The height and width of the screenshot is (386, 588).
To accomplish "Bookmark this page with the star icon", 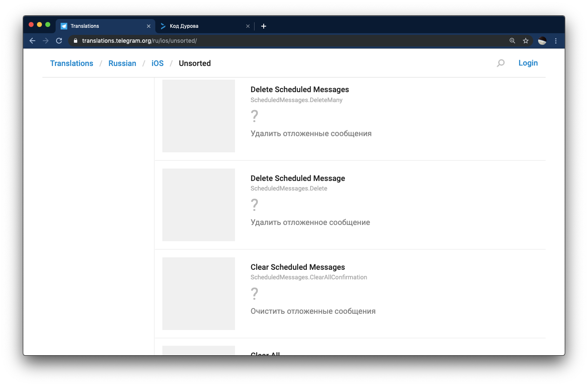I will [x=526, y=41].
